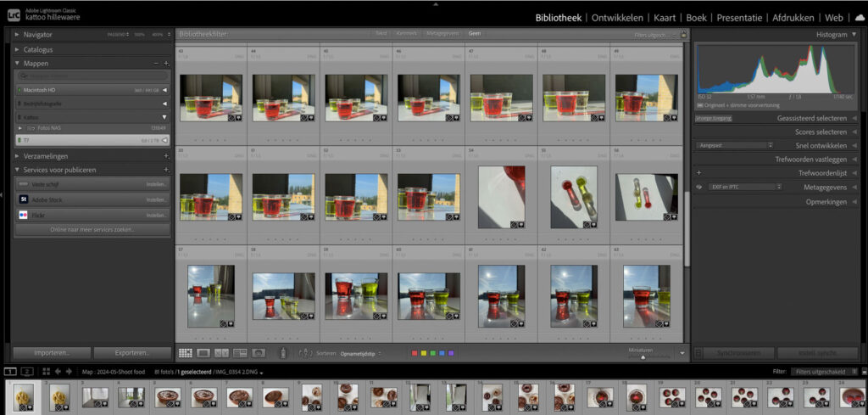The height and width of the screenshot is (415, 868).
Task: Click the Flickr service icon
Action: (23, 215)
